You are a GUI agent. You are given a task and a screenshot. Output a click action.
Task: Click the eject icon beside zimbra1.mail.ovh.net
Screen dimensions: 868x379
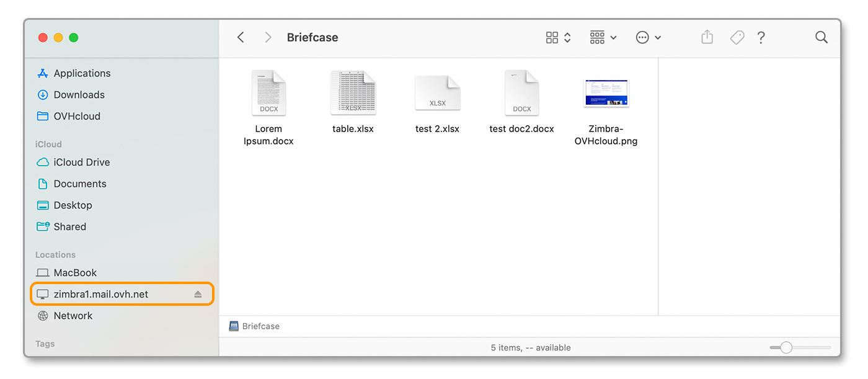point(198,295)
